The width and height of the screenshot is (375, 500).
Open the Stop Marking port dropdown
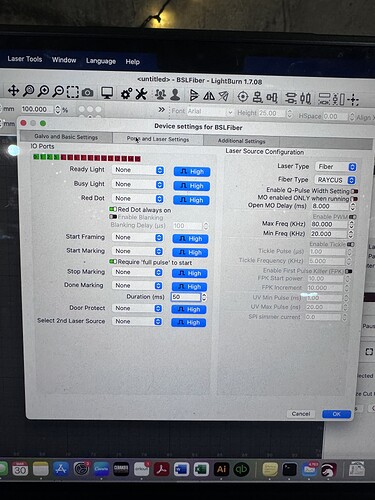pyautogui.click(x=137, y=272)
